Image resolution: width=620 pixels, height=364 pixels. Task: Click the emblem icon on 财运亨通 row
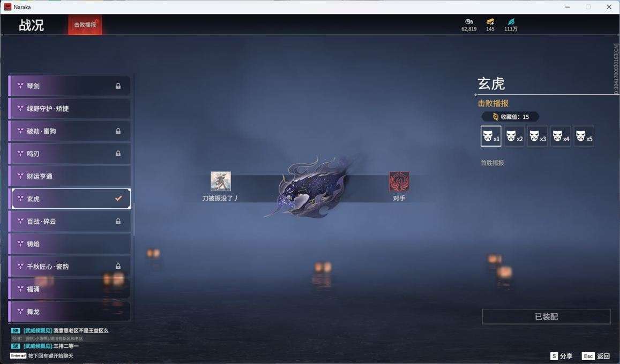20,176
